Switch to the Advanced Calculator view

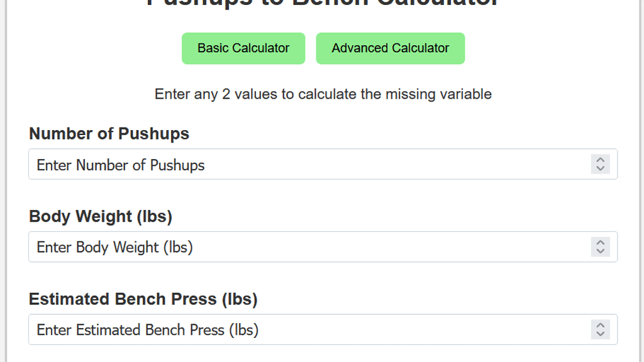(390, 48)
